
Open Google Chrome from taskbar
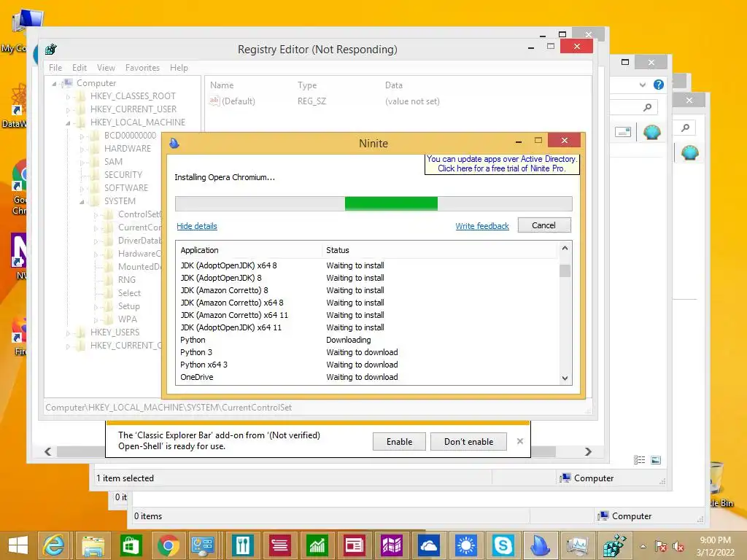tap(168, 545)
